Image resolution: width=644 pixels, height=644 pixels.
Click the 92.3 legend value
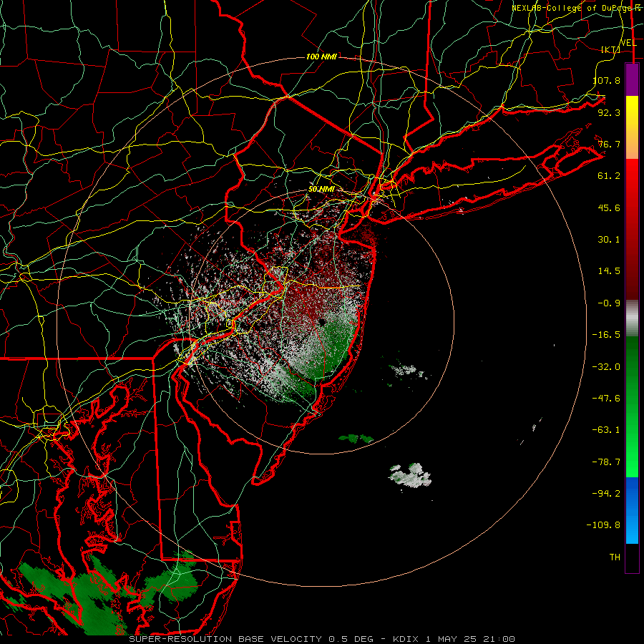tap(609, 112)
